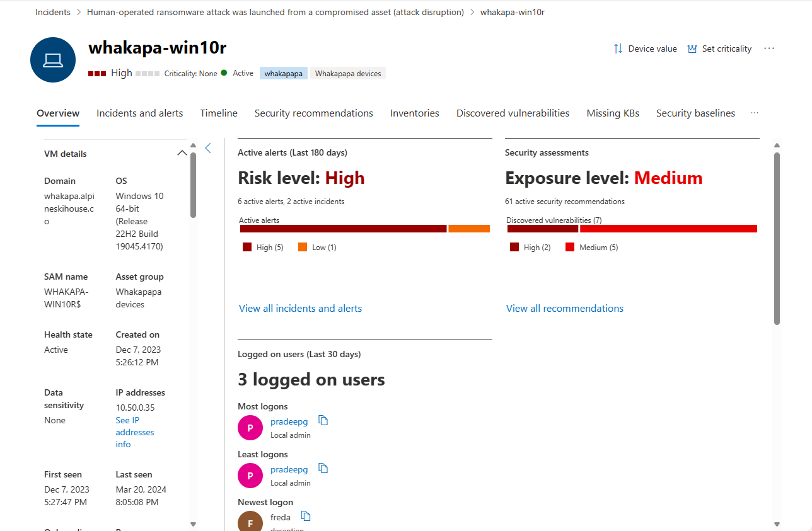Viewport: 812px width, 531px height.
Task: Open the Missing KBs tab
Action: (x=613, y=113)
